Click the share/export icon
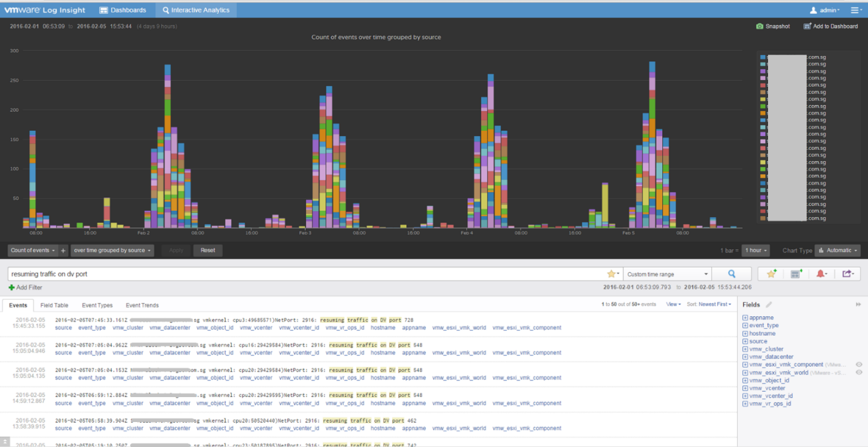 [848, 274]
